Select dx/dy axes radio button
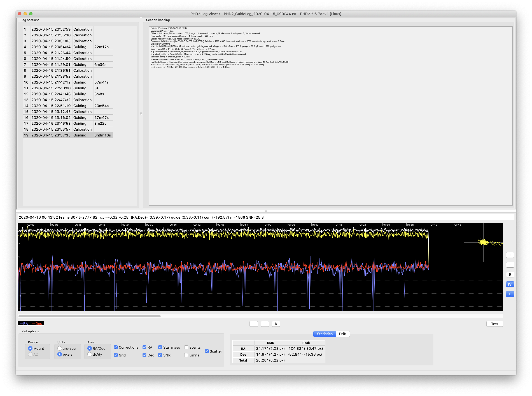 tap(90, 354)
